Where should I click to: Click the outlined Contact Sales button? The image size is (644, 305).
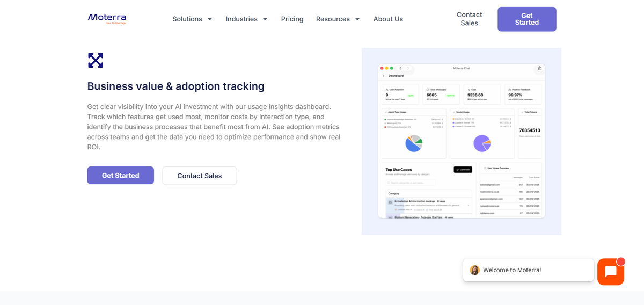coord(199,176)
